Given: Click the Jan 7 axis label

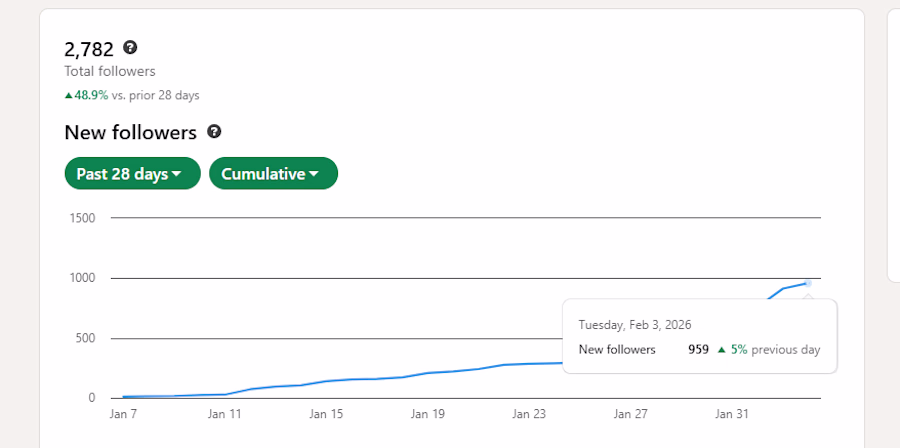Looking at the screenshot, I should pos(123,414).
